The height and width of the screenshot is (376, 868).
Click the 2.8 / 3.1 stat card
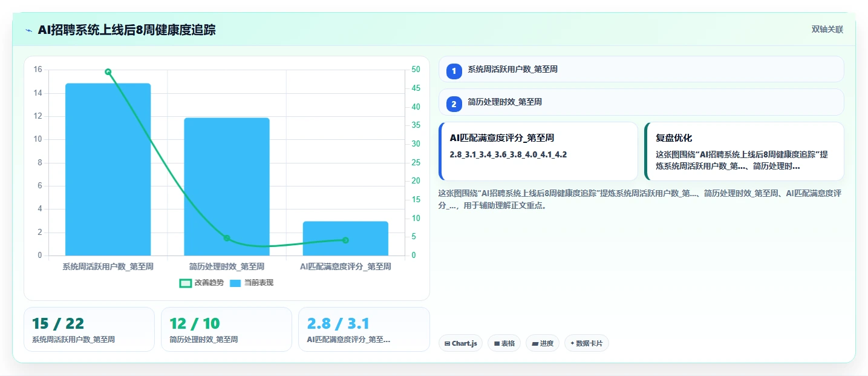(x=364, y=329)
